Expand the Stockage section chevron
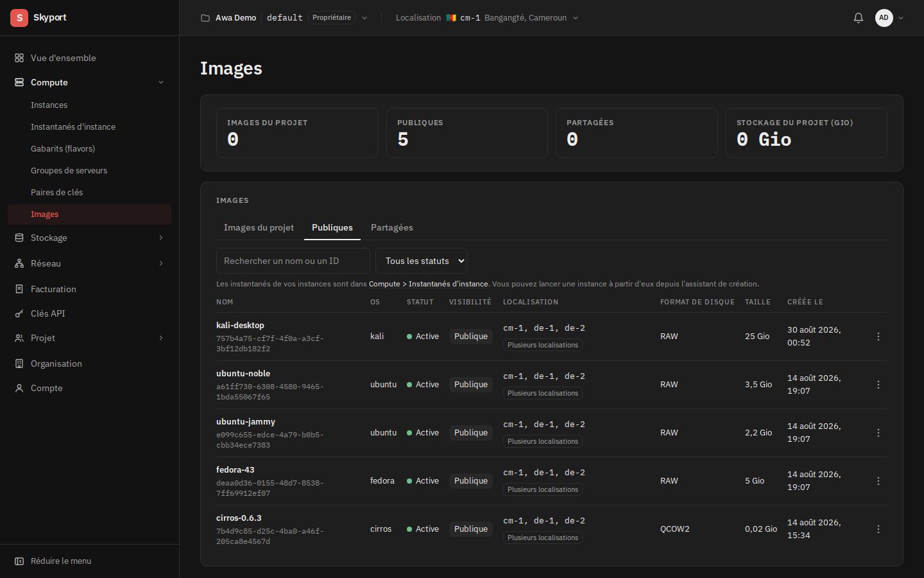 [x=161, y=238]
